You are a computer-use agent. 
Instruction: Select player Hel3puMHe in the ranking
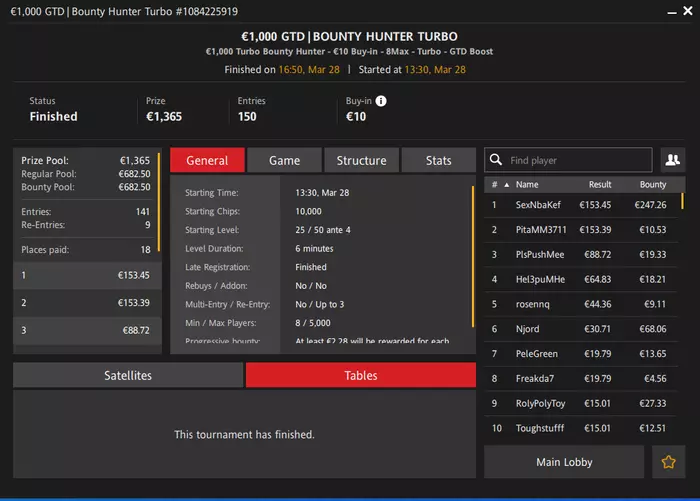[x=581, y=280]
